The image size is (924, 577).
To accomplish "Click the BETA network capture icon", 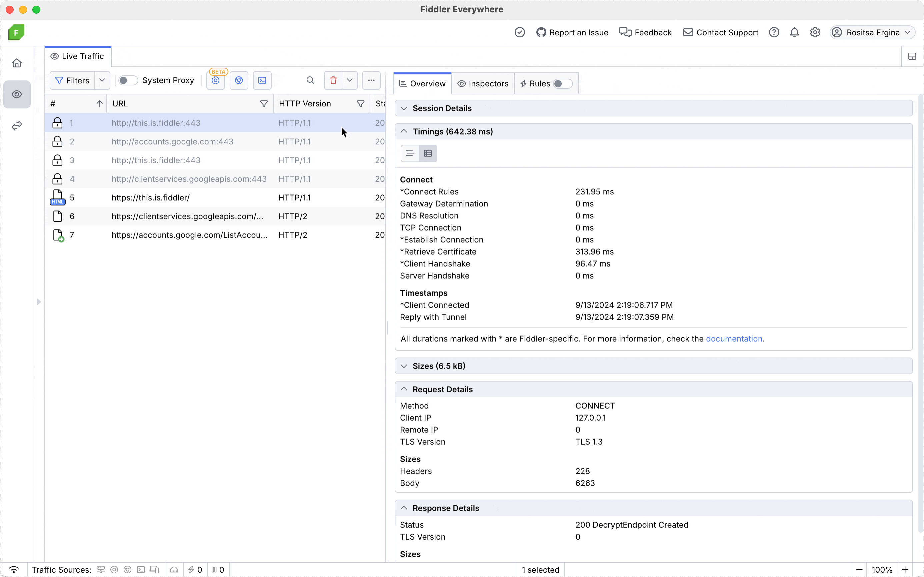I will [x=216, y=80].
